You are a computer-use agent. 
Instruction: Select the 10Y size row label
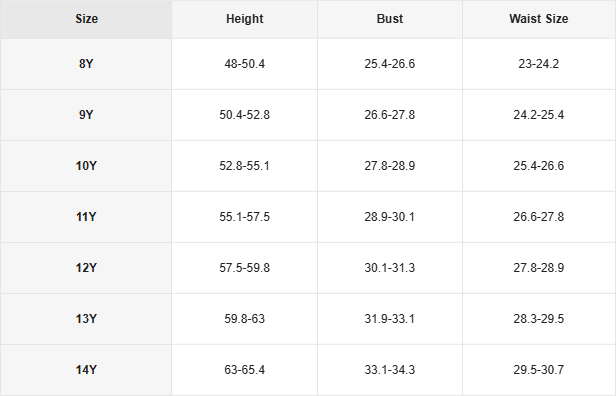pos(86,166)
